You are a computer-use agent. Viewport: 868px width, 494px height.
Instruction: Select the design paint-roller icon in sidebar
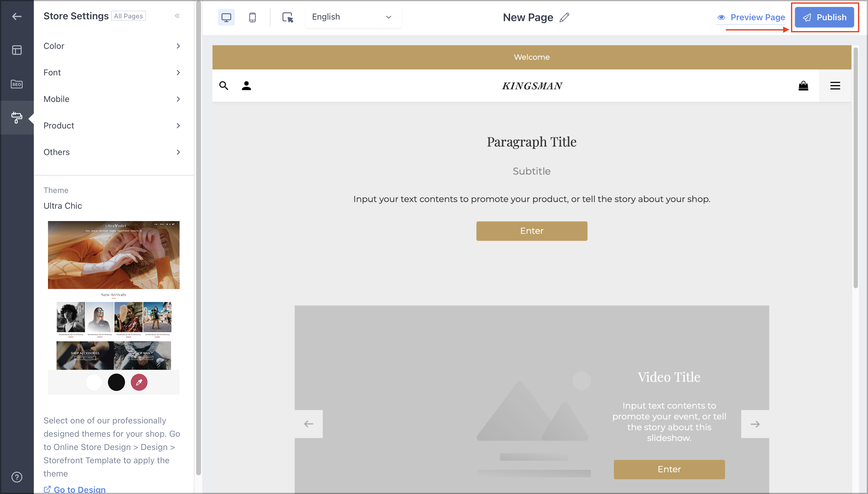[x=17, y=117]
